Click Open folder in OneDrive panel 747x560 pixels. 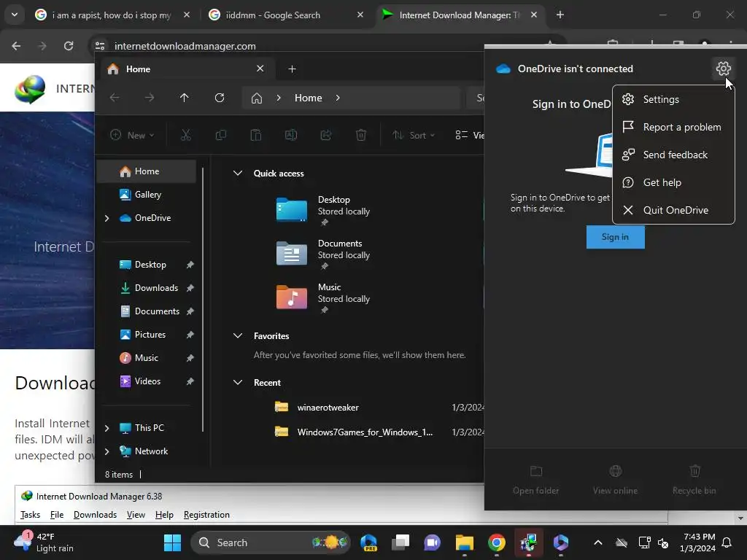pyautogui.click(x=536, y=480)
